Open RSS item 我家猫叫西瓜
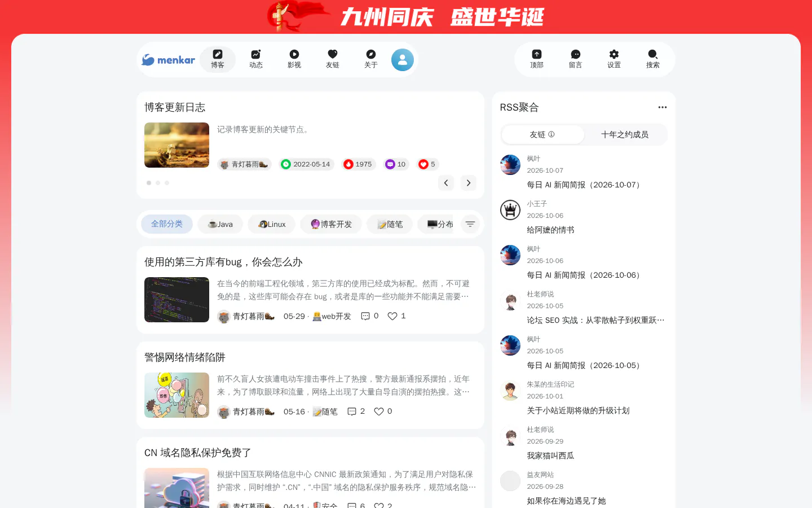Image resolution: width=812 pixels, height=508 pixels. click(x=550, y=456)
